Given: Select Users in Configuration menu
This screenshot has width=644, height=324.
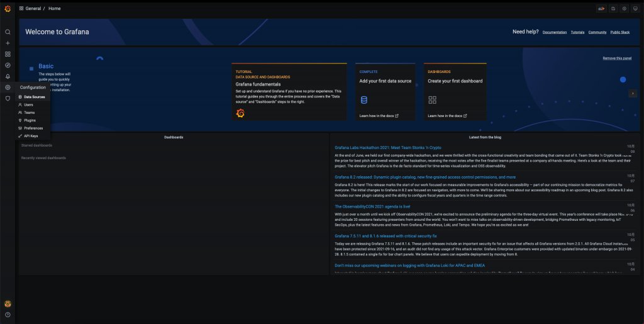Looking at the screenshot, I should (33, 104).
